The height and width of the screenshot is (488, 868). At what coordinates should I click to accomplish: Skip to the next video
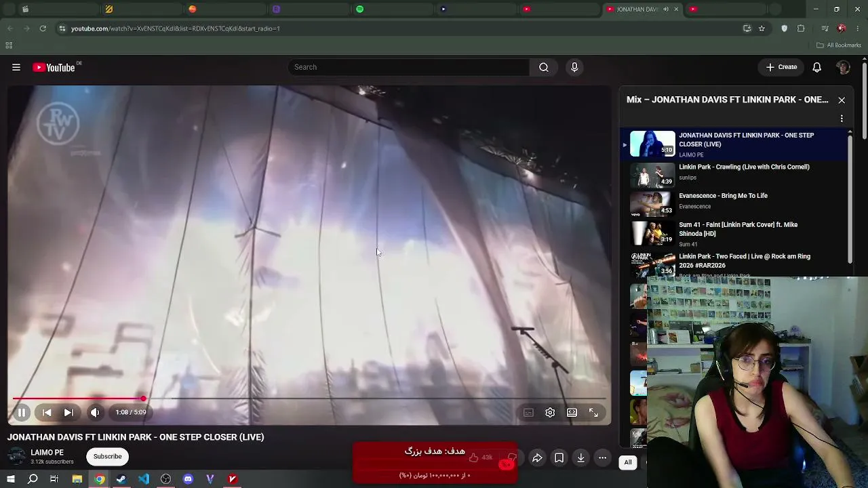[x=68, y=412]
